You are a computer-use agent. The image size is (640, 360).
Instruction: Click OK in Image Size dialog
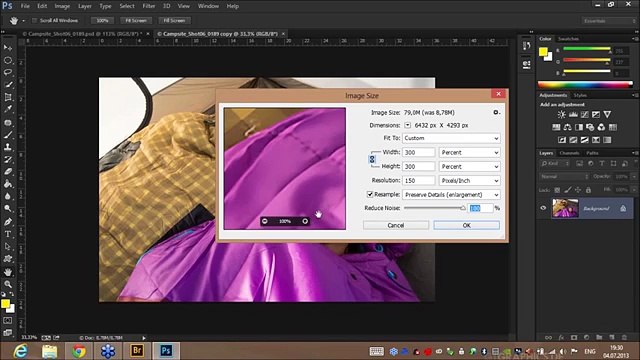[467, 225]
